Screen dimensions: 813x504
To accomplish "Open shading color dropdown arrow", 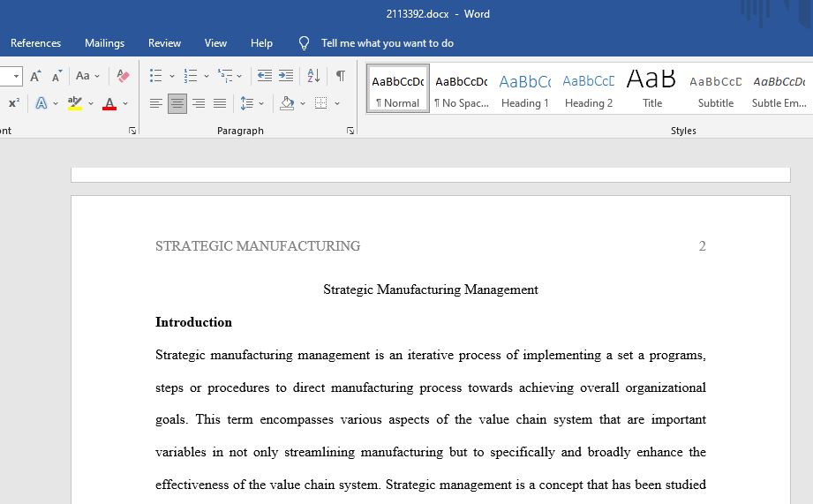I will tap(303, 103).
